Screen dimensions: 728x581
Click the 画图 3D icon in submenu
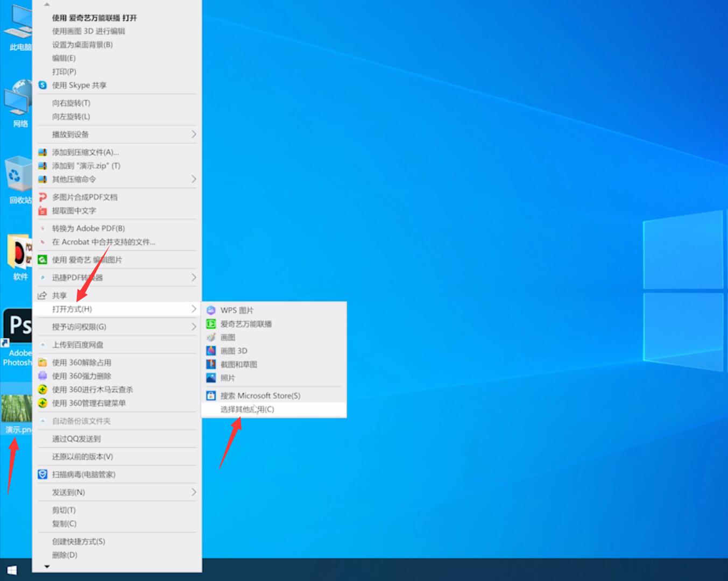coord(211,351)
